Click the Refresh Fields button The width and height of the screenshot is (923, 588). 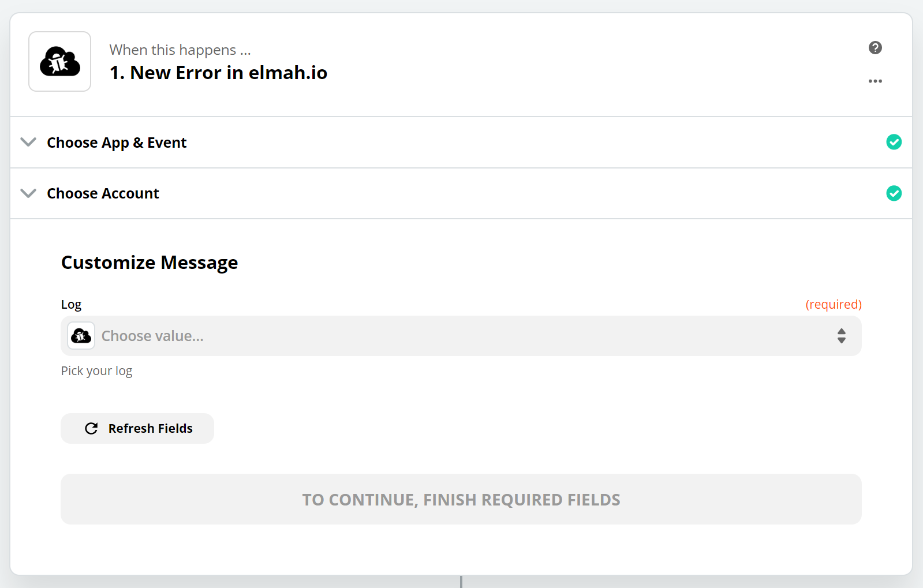point(137,428)
